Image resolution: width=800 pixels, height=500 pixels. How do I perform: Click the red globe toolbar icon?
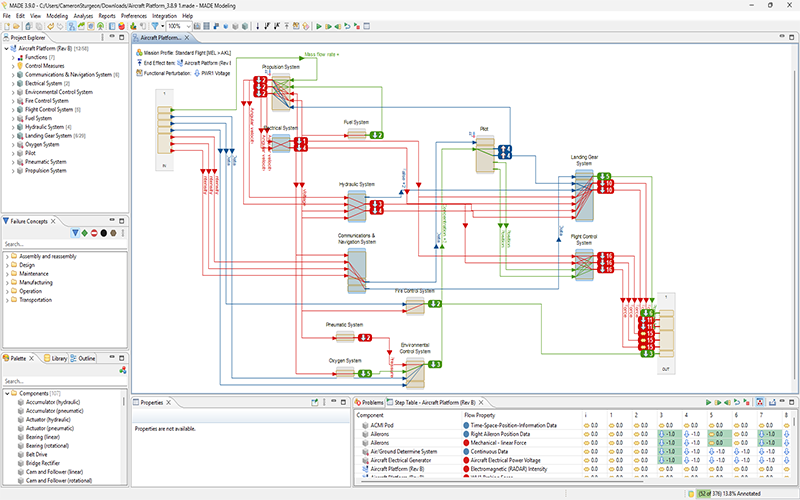[x=121, y=26]
